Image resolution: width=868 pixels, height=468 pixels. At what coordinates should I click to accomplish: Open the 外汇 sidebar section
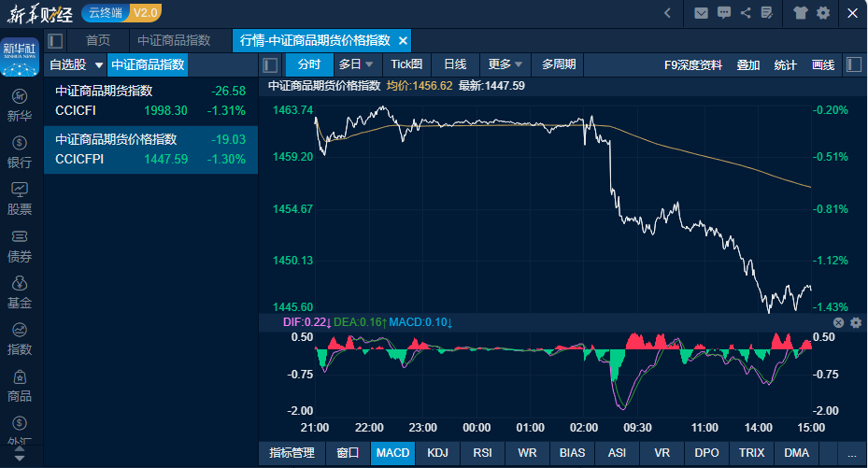[20, 431]
